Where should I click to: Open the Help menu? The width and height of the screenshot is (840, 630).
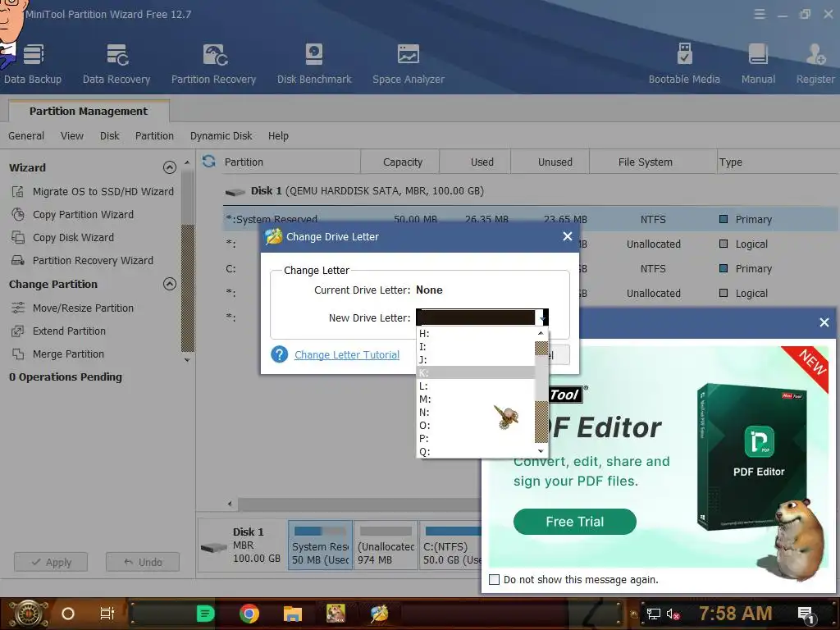tap(278, 136)
